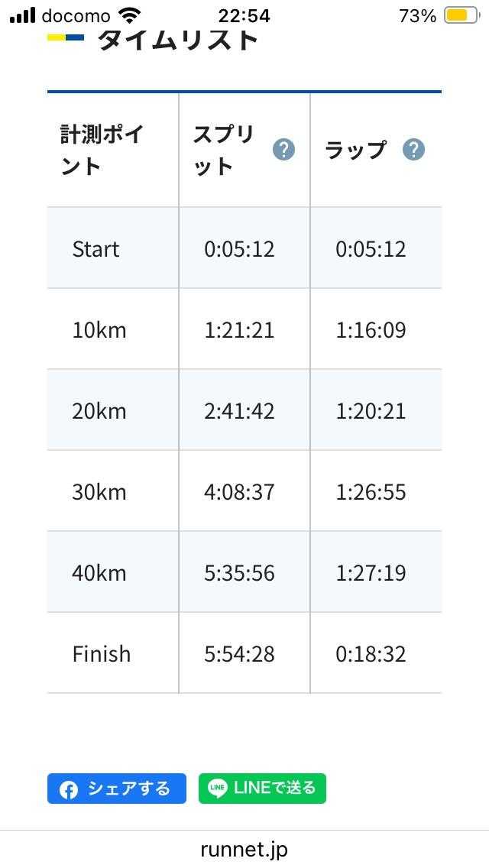Select the 30km row label
Screen dimensions: 489x868
point(99,492)
